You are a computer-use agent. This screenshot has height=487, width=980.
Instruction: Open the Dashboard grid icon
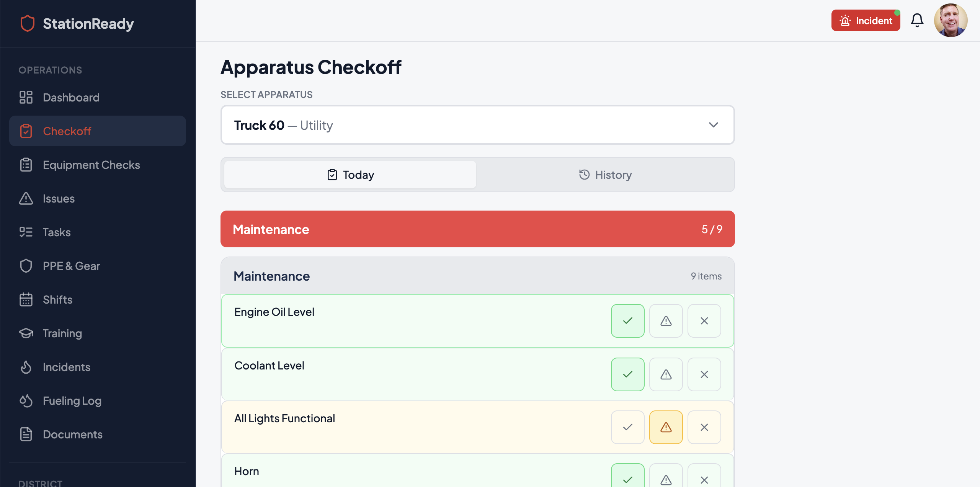[26, 97]
